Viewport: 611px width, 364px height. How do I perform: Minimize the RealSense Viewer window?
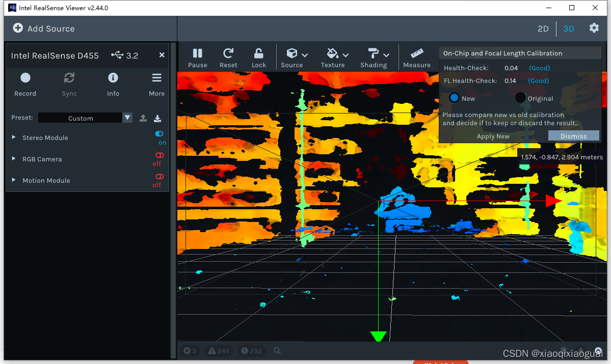point(549,8)
